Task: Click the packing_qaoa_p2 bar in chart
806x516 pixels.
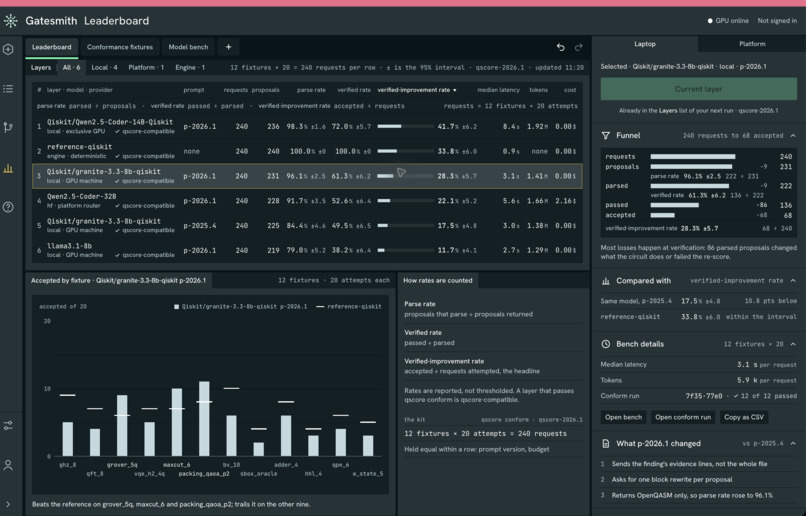Action: (204, 419)
